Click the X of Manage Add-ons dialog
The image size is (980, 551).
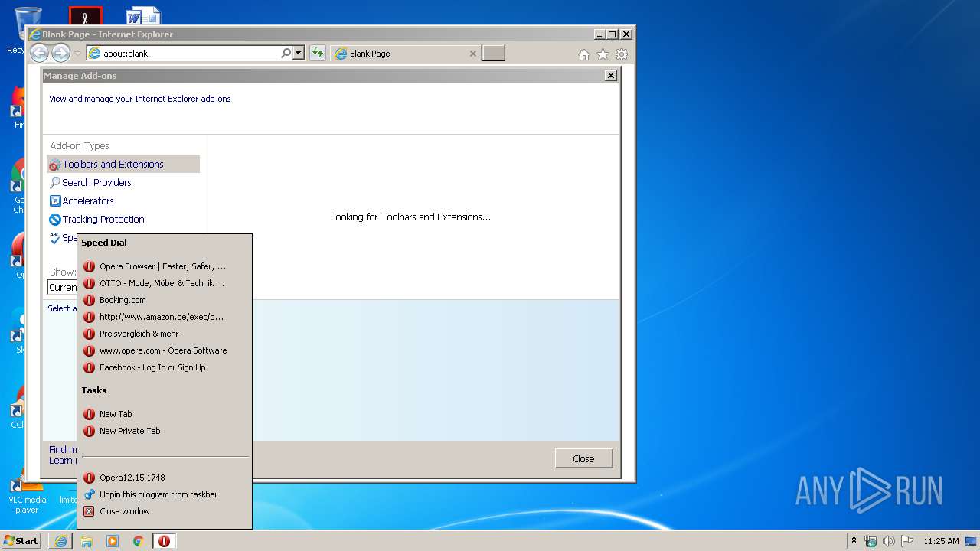pyautogui.click(x=610, y=76)
